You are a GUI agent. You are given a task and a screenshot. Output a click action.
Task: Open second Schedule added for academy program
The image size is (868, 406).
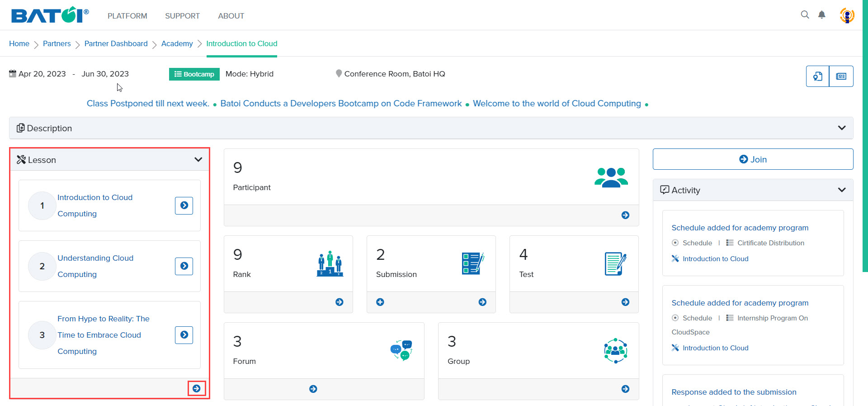point(740,303)
